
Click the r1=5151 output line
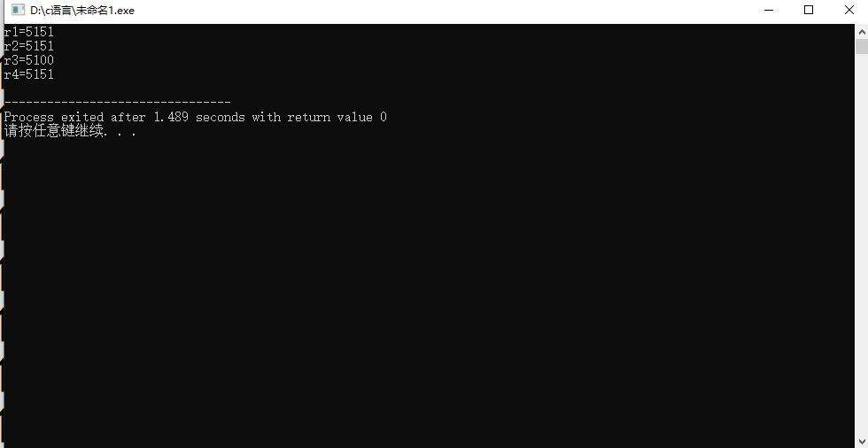[x=28, y=32]
